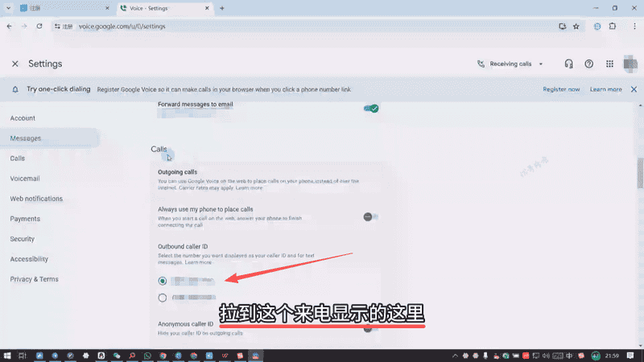Click the Outgoing calls heading text
644x362 pixels.
177,172
